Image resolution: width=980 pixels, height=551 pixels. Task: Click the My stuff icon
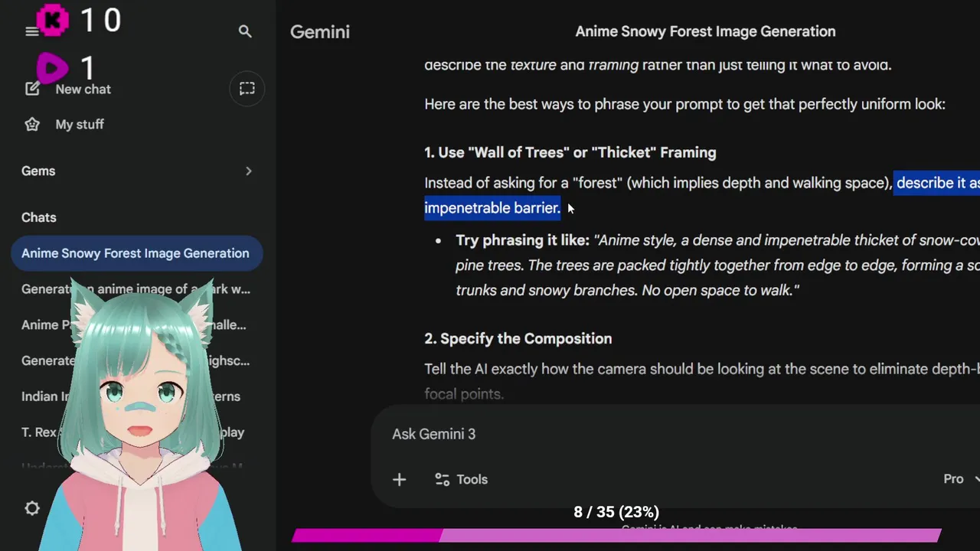coord(32,124)
